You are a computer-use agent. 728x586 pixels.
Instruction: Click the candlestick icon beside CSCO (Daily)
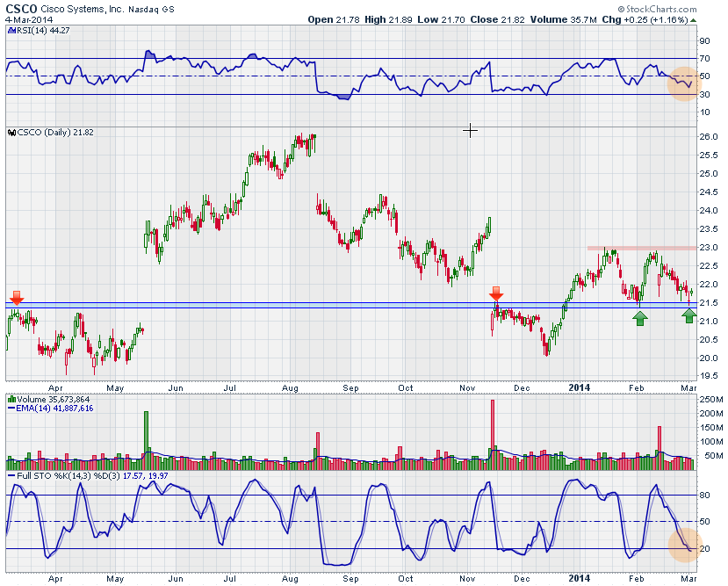pos(12,133)
